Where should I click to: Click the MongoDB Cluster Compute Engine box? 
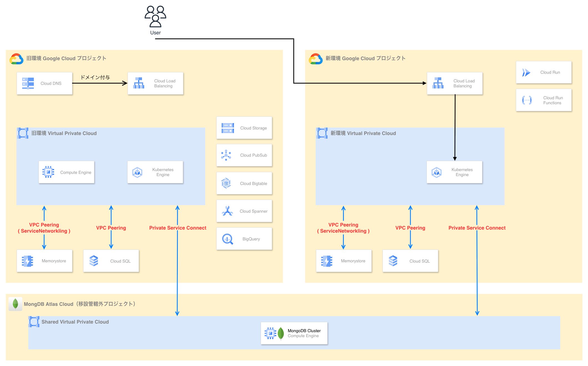coord(294,333)
